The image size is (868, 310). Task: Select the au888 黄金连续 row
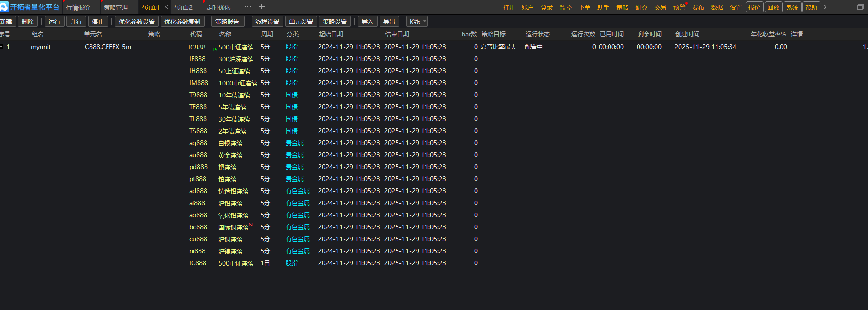(x=230, y=155)
